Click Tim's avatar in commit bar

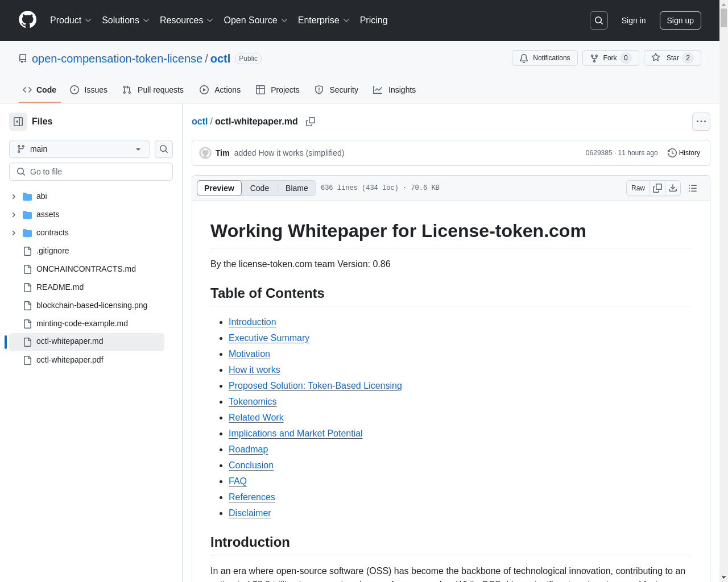(x=205, y=153)
